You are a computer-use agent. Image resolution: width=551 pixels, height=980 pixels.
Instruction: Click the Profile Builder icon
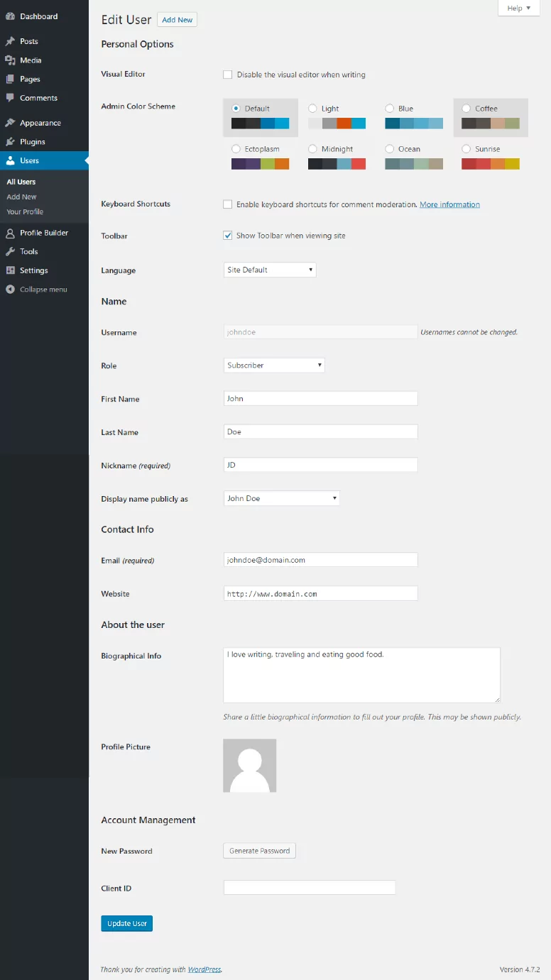click(10, 233)
